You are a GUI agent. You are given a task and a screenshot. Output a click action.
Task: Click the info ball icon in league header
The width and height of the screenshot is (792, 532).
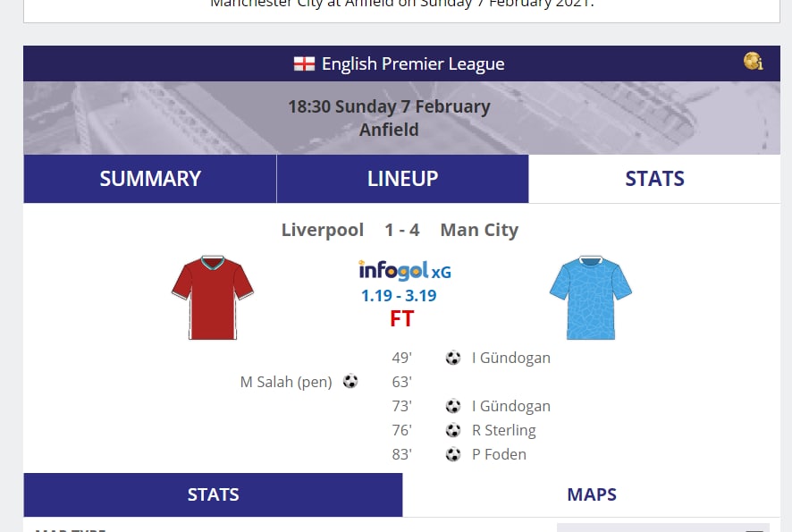coord(753,62)
